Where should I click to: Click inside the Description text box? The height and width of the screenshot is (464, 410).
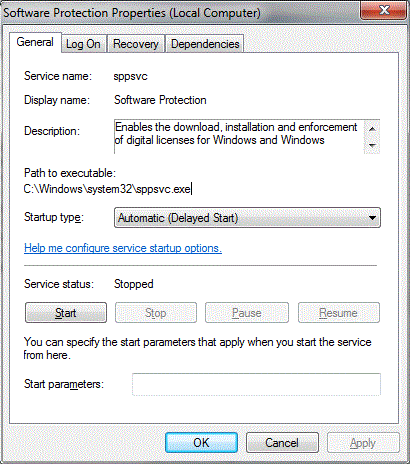(239, 137)
